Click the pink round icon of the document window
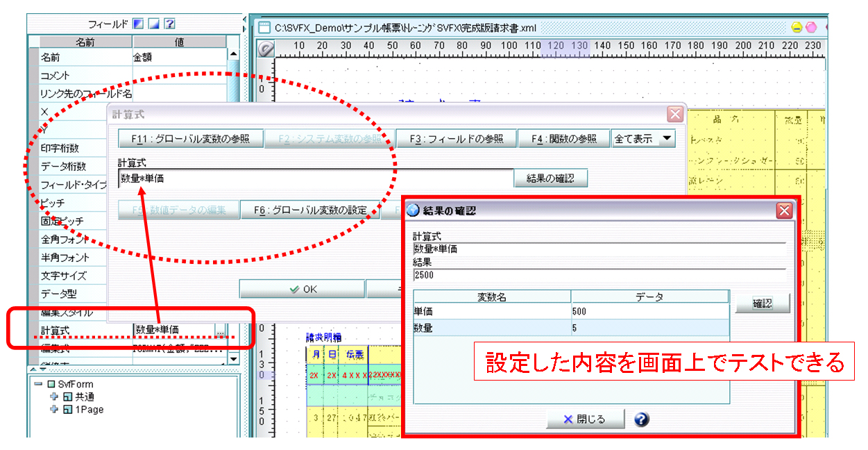 pyautogui.click(x=810, y=28)
